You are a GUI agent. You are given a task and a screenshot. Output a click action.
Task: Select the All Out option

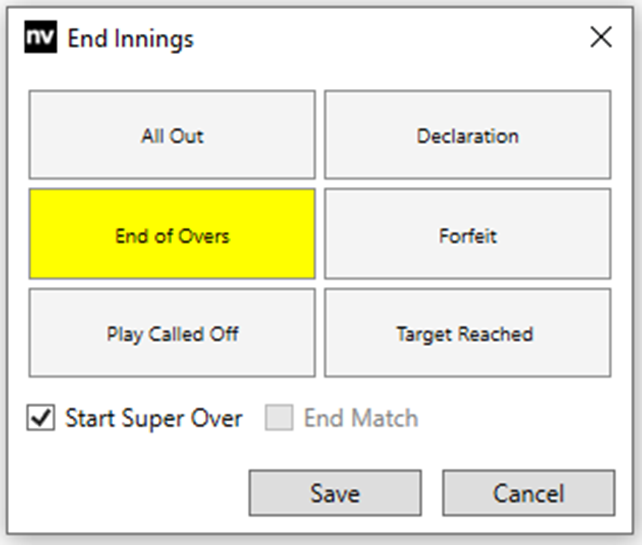click(172, 136)
